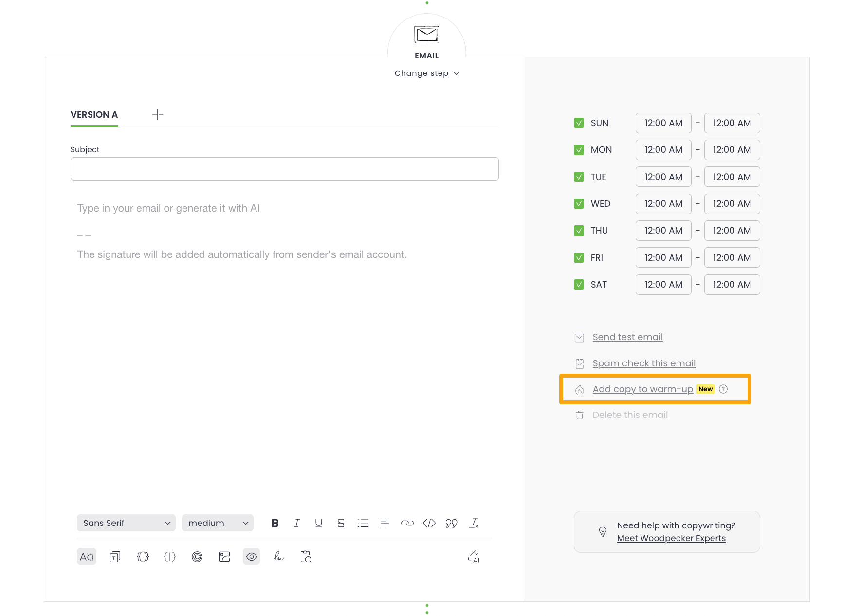
Task: Toggle the eye preview icon
Action: coord(251,557)
